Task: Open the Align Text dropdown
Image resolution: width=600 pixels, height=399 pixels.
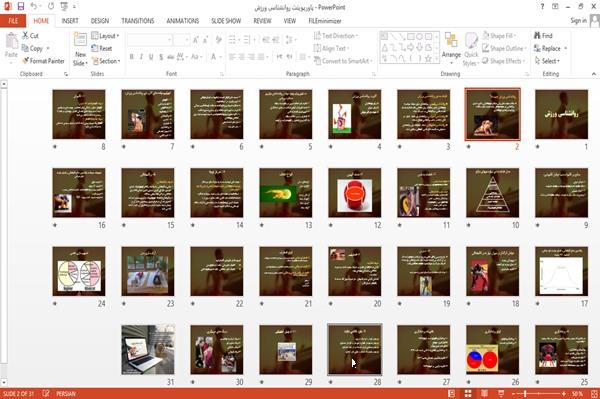Action: pyautogui.click(x=331, y=48)
